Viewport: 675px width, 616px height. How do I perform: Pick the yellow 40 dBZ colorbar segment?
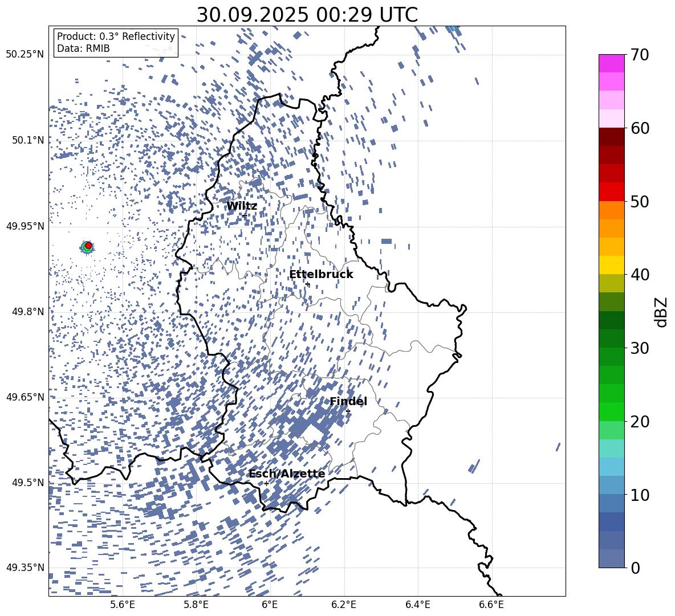point(611,265)
